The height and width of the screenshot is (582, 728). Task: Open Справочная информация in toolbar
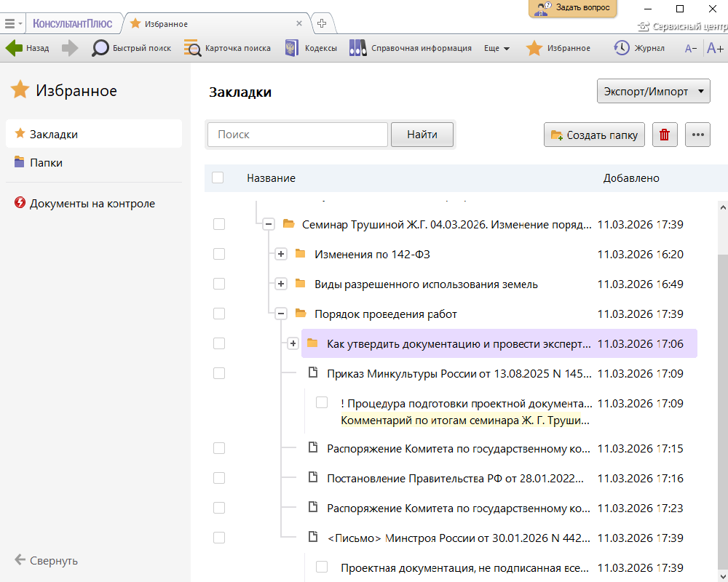(x=411, y=48)
